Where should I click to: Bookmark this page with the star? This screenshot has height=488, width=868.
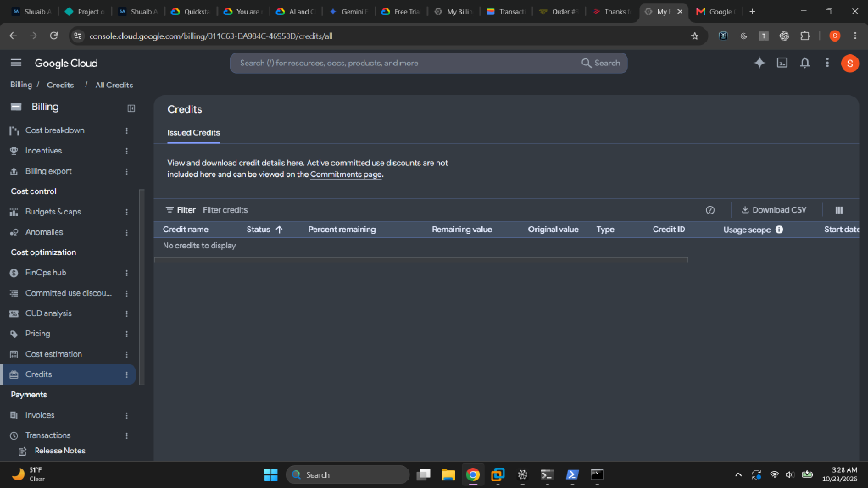695,36
